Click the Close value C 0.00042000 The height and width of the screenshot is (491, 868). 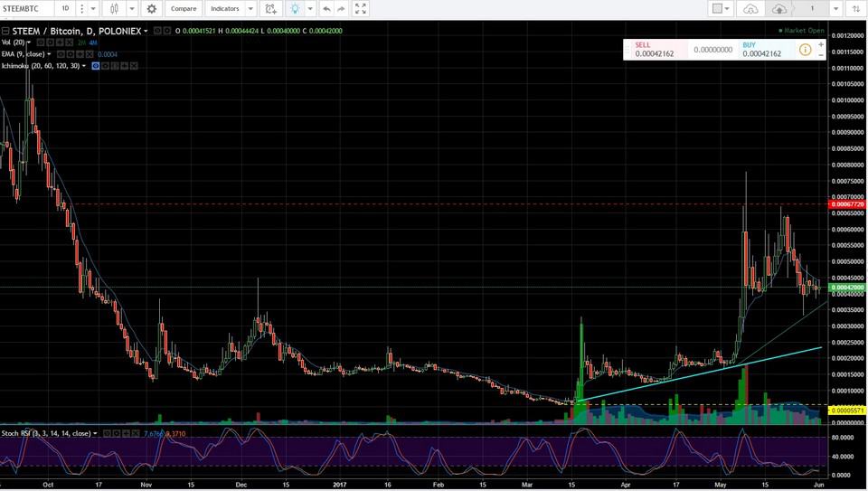coord(323,31)
